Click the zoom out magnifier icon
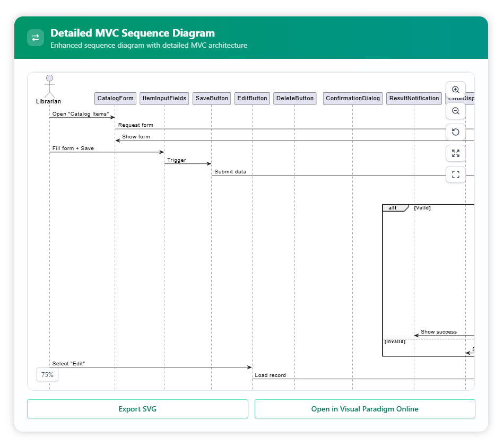This screenshot has width=504, height=447. click(455, 111)
